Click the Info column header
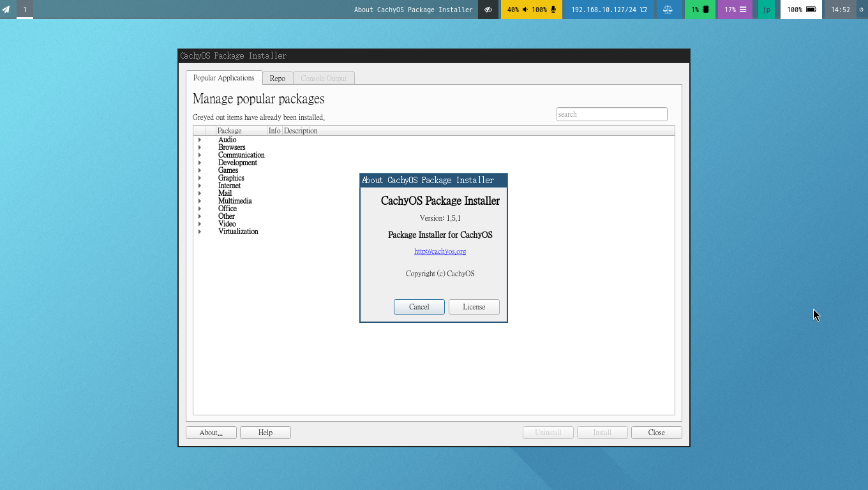 point(274,131)
